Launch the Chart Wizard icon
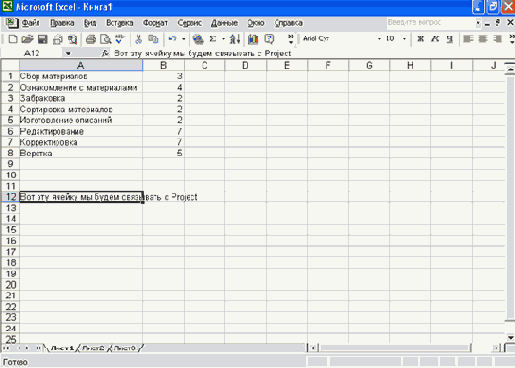Viewport: 515px width, 368px height. [253, 39]
